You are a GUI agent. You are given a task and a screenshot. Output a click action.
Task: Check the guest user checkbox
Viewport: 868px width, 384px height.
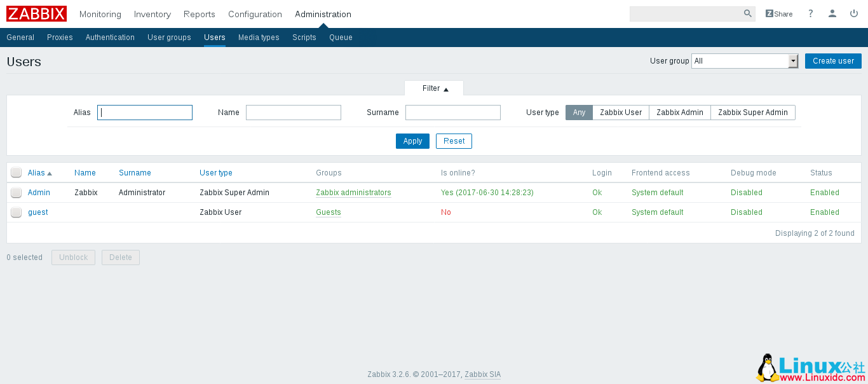coord(17,212)
